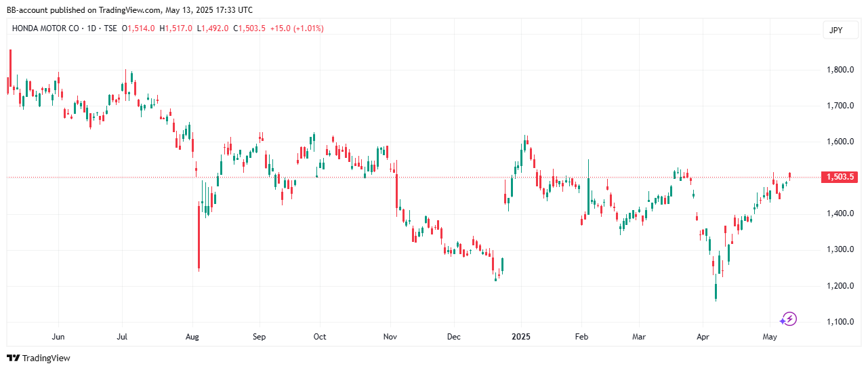Image resolution: width=868 pixels, height=370 pixels.
Task: Click the HONDA MOTOR CO symbol title
Action: pyautogui.click(x=45, y=28)
